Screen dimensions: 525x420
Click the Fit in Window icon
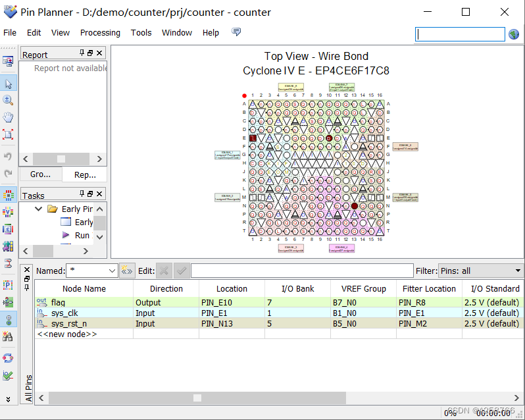click(8, 134)
